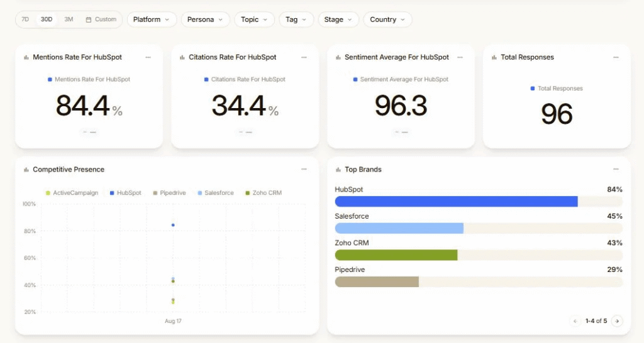Screen dimensions: 644x343
Task: Open Top Brands card options menu
Action: coord(616,169)
